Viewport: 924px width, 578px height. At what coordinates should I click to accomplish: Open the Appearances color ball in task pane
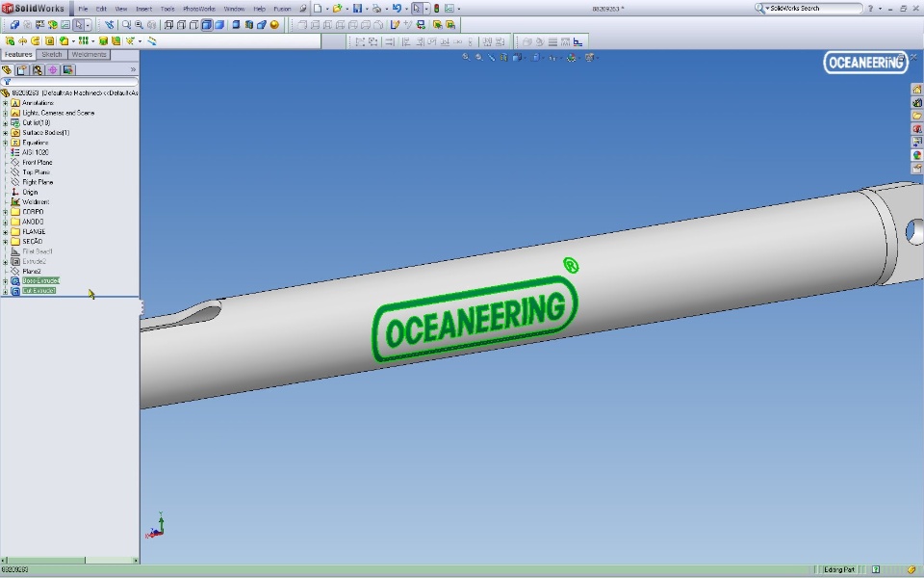click(x=917, y=155)
